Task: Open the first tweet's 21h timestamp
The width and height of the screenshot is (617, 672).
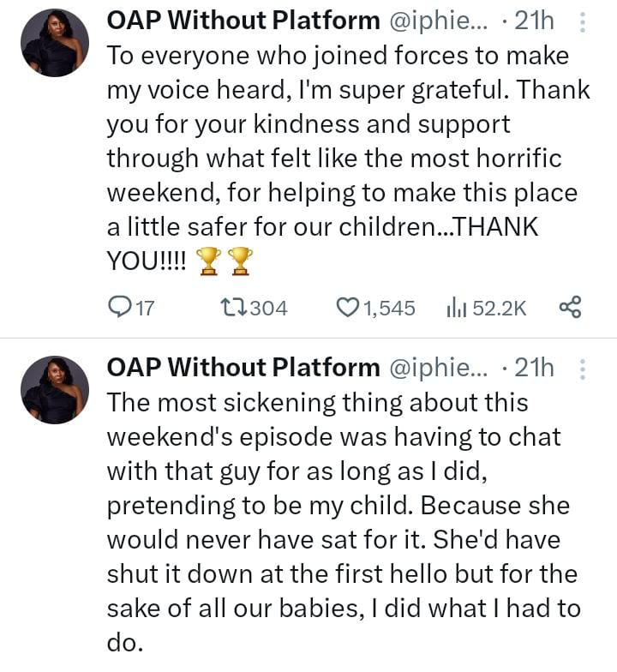Action: [x=534, y=21]
